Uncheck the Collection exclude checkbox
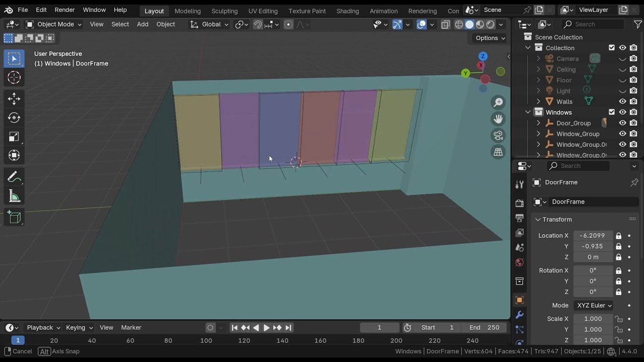The width and height of the screenshot is (644, 362). click(612, 48)
